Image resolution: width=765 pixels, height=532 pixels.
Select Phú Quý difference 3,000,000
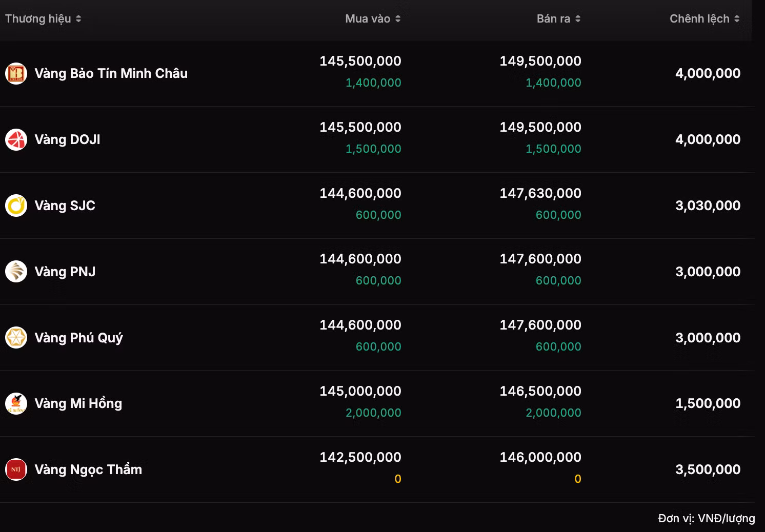708,338
